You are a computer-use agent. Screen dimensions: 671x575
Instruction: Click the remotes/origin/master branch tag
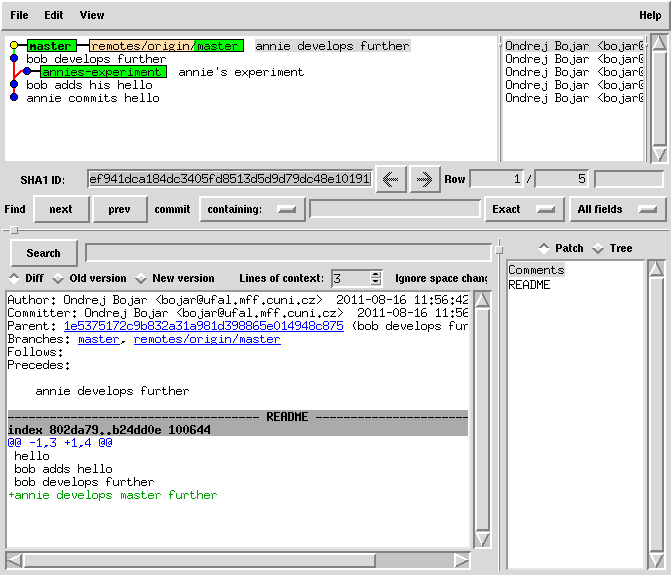click(166, 46)
